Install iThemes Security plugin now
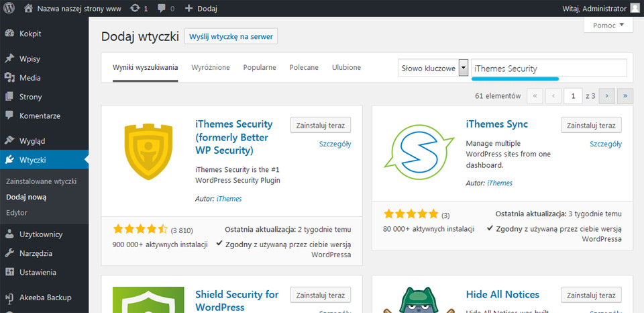This screenshot has height=313, width=644. point(321,125)
